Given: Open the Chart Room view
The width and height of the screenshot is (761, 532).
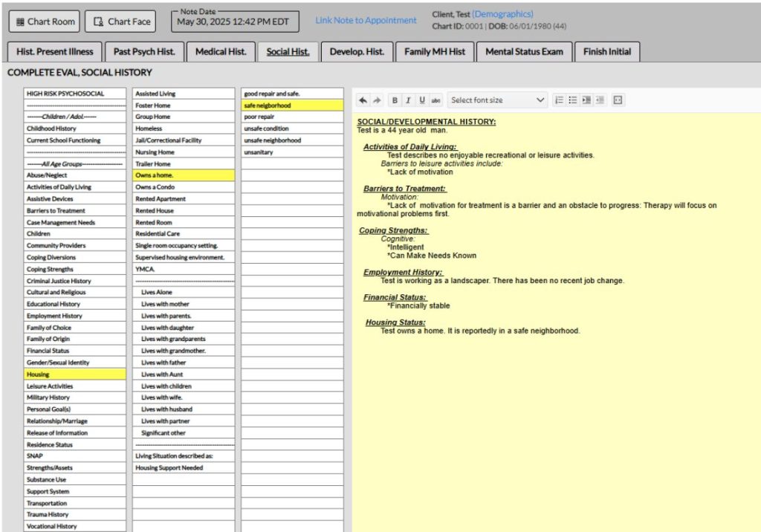Looking at the screenshot, I should 44,21.
